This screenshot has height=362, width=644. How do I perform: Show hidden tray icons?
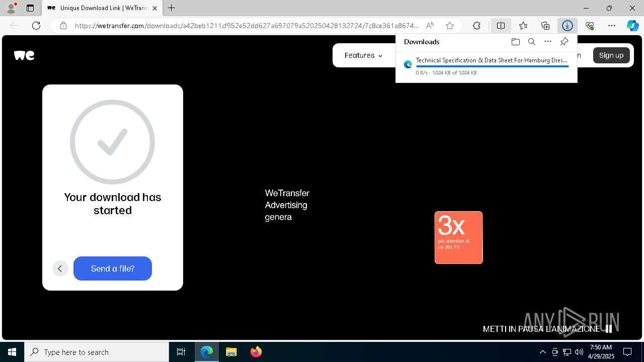pyautogui.click(x=542, y=352)
